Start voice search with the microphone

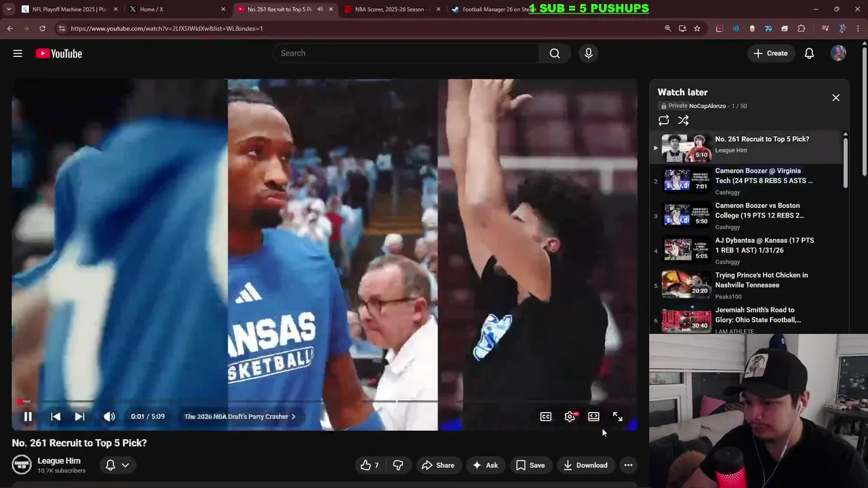tap(588, 54)
